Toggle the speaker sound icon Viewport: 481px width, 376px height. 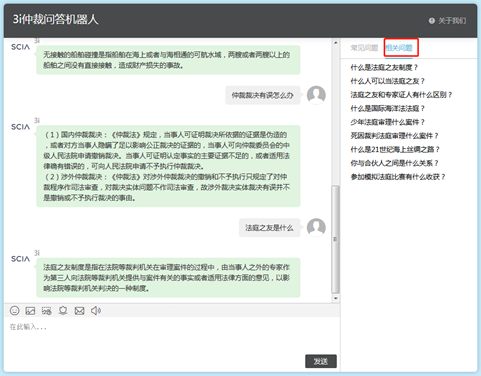point(96,311)
